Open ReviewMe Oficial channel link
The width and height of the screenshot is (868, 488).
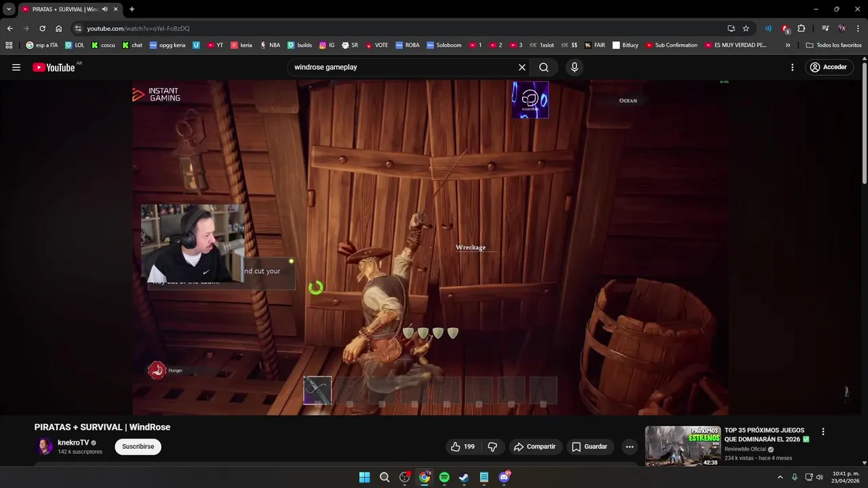coord(745,449)
